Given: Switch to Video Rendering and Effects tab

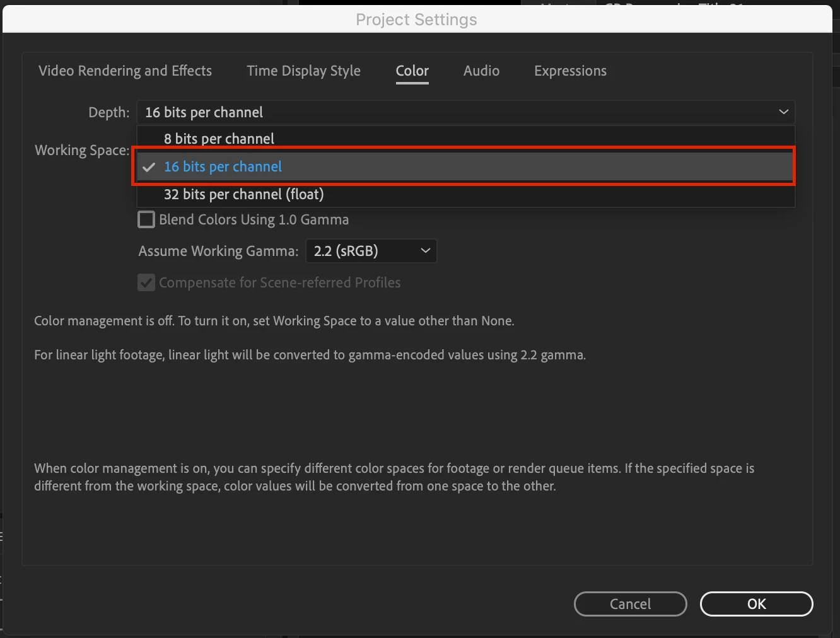Looking at the screenshot, I should pyautogui.click(x=125, y=71).
